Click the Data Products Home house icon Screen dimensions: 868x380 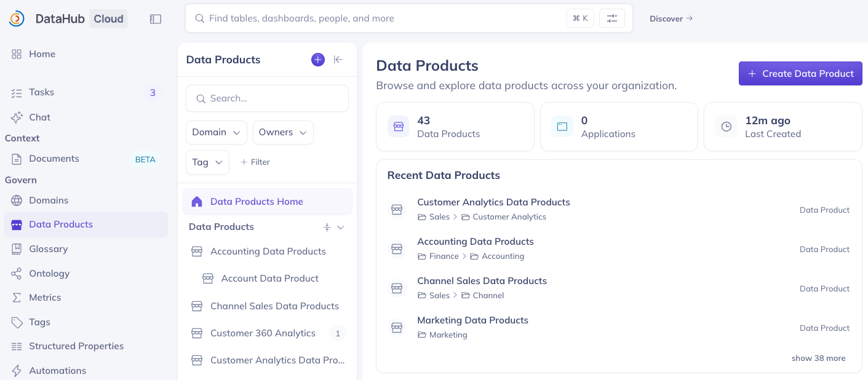(x=197, y=202)
